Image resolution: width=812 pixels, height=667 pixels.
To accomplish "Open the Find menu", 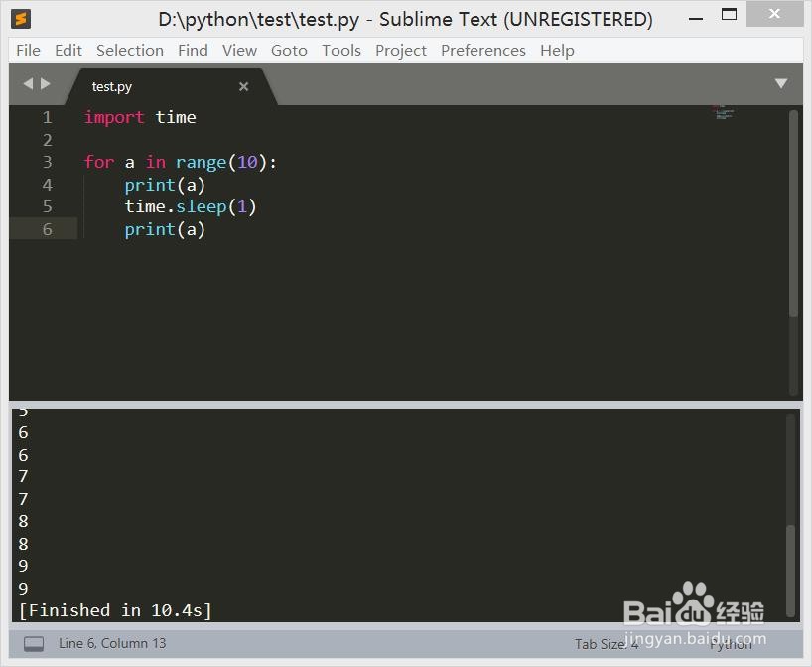I will [x=193, y=50].
